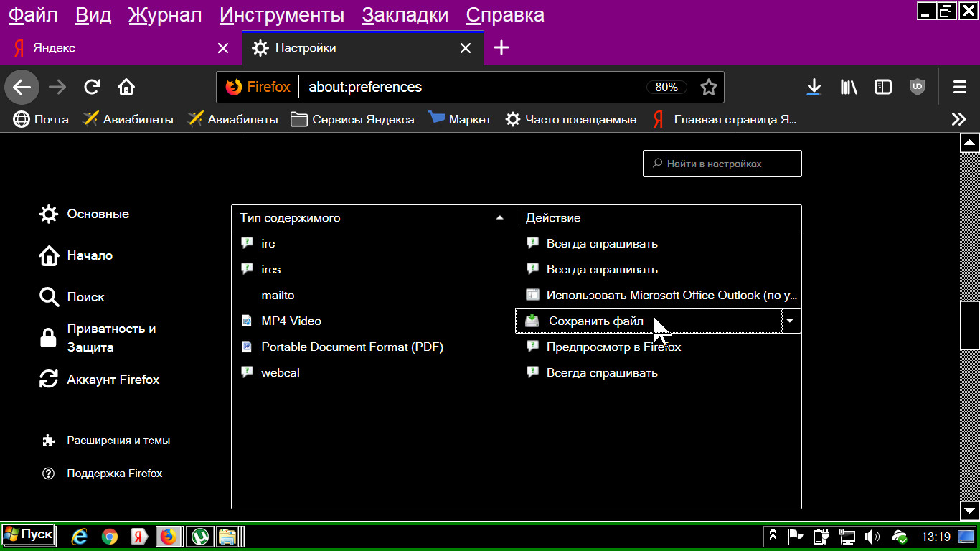Open Расширения и темы link

(x=118, y=441)
